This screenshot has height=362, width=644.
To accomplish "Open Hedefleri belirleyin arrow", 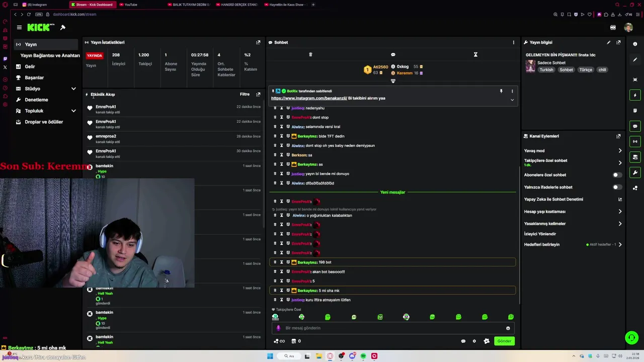I will point(620,245).
